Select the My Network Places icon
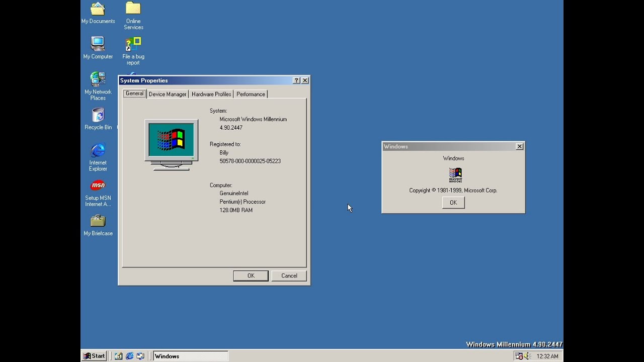 point(98,86)
